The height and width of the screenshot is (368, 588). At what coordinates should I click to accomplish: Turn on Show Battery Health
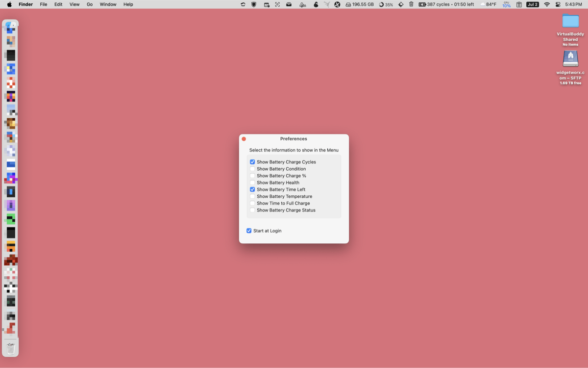tap(252, 183)
